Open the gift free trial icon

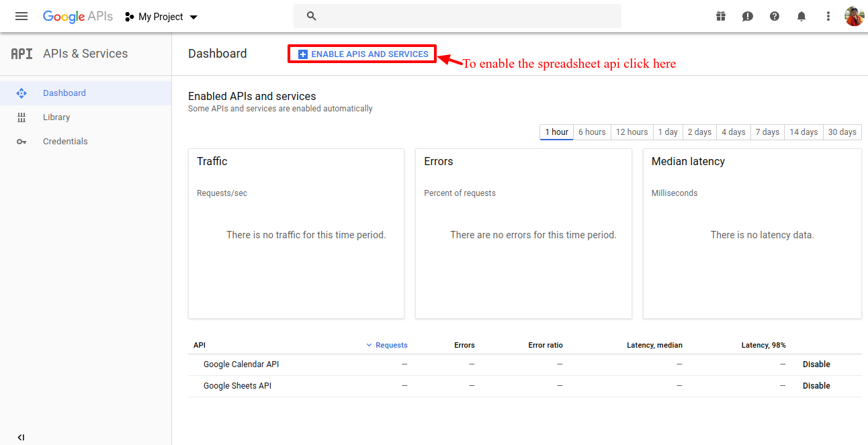point(721,16)
